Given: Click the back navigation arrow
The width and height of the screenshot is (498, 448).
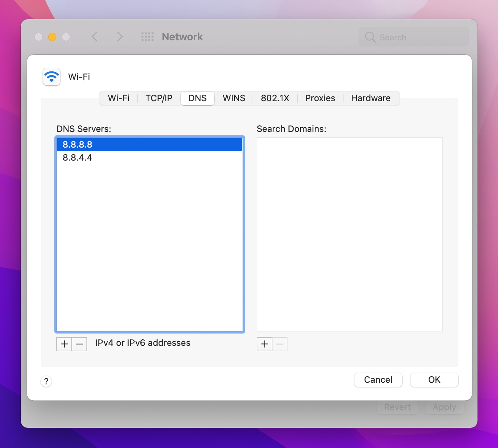Looking at the screenshot, I should (x=95, y=37).
